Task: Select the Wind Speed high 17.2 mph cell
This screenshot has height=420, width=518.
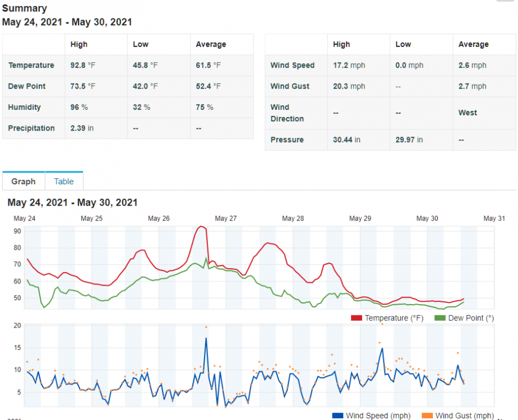Action: click(349, 66)
